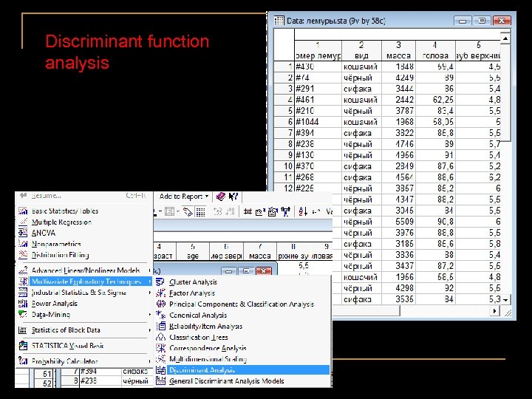
Task: Click scroll right arrow in data window
Action: tap(494, 310)
